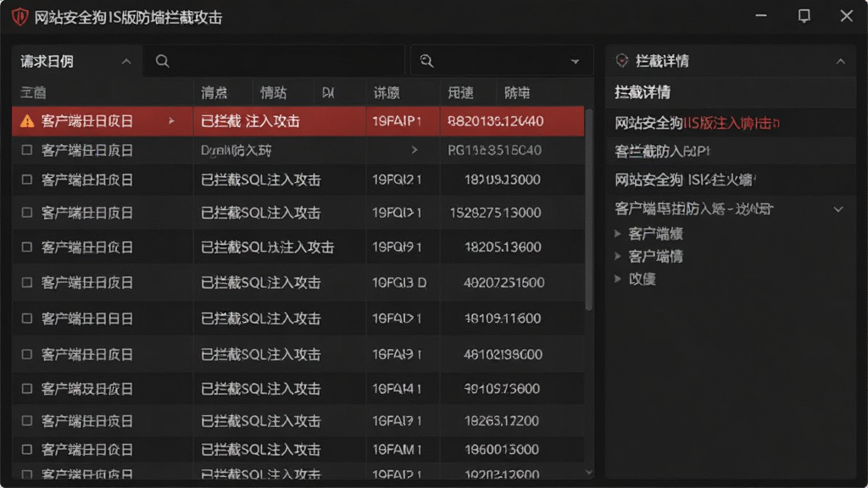Toggle the checkbox in the 46102138600 row

pos(26,354)
